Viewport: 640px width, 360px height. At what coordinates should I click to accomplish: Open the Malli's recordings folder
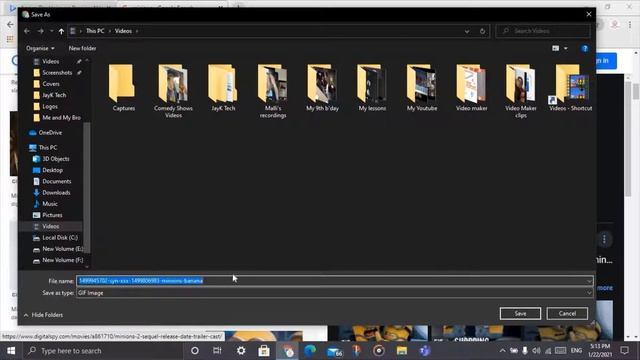pos(273,91)
